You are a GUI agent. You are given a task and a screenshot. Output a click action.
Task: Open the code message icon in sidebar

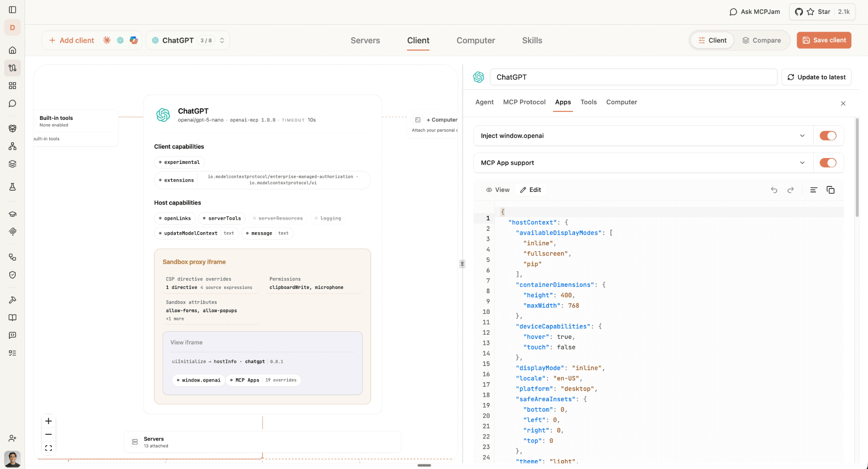[12, 335]
